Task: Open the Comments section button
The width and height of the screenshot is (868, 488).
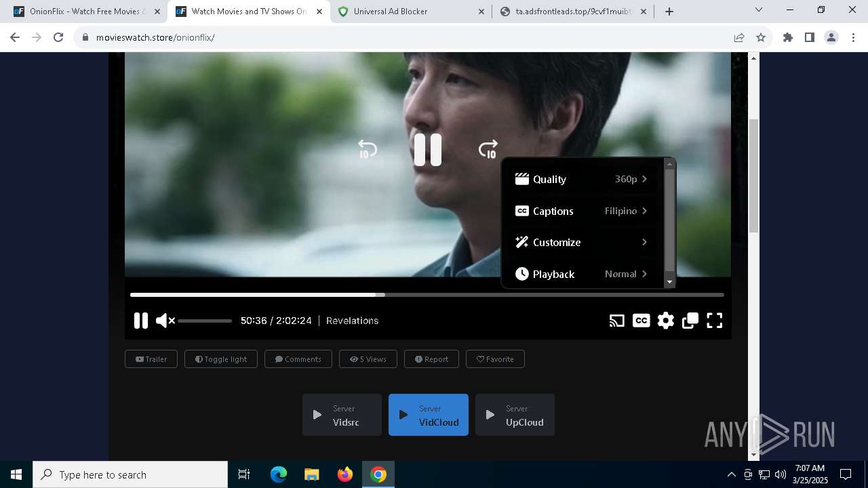Action: point(298,359)
